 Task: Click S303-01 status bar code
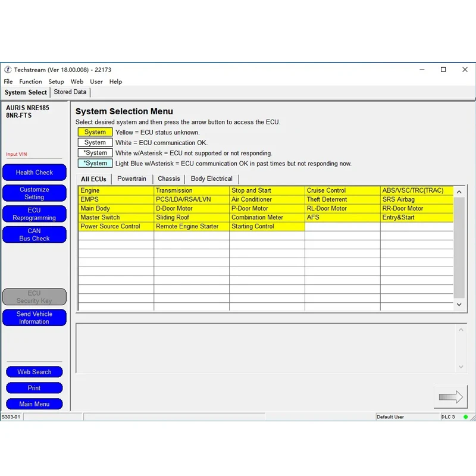coord(11,417)
